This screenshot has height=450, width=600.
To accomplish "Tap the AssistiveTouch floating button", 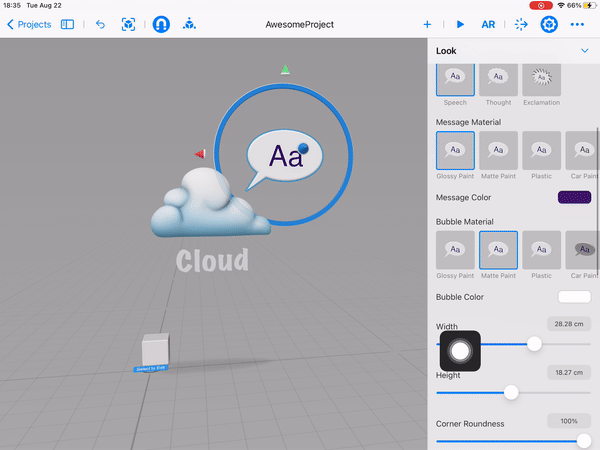I will tap(460, 351).
